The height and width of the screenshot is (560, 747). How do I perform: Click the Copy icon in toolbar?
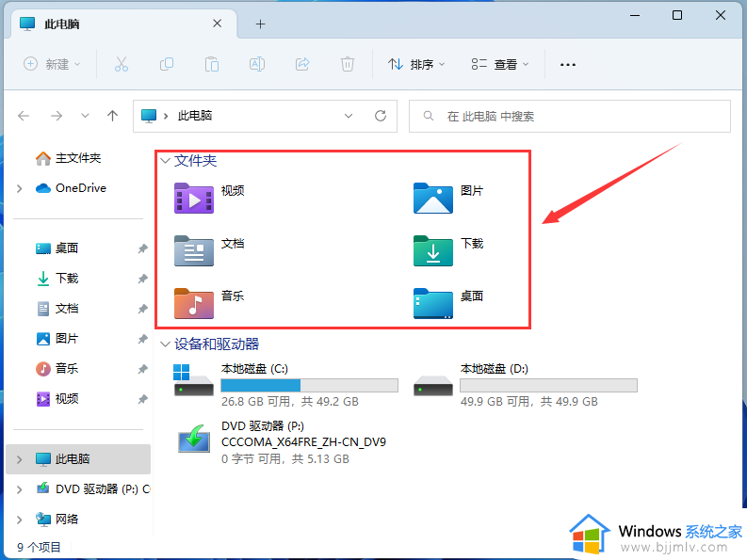click(167, 64)
